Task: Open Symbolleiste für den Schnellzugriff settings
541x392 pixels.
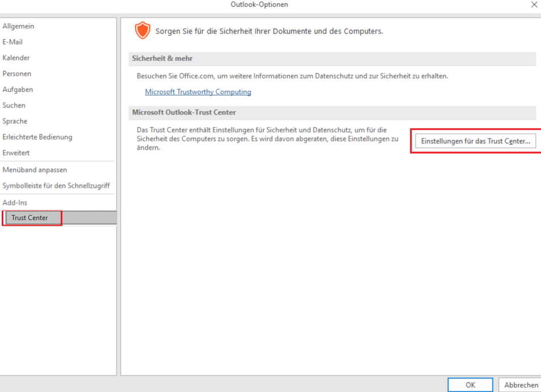Action: tap(56, 186)
